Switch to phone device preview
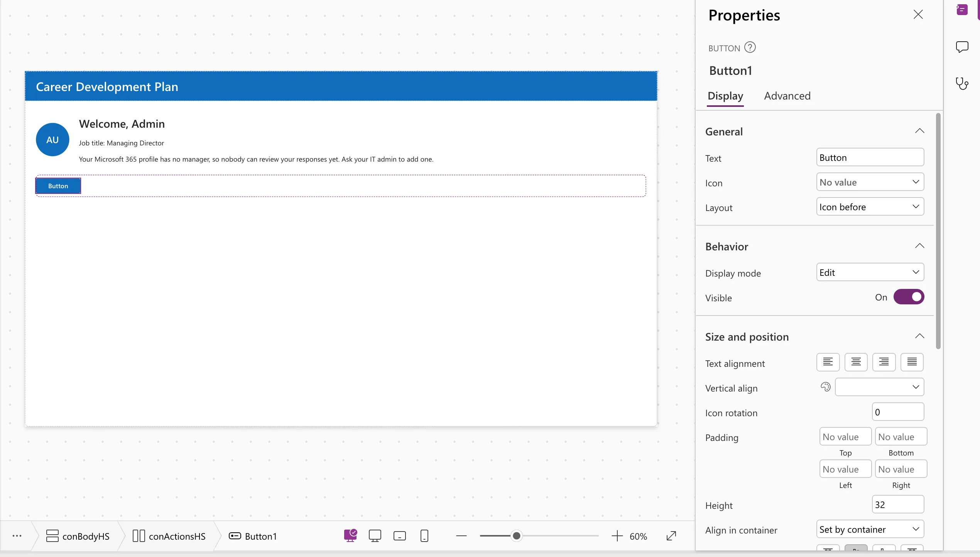980x557 pixels. coord(424,536)
